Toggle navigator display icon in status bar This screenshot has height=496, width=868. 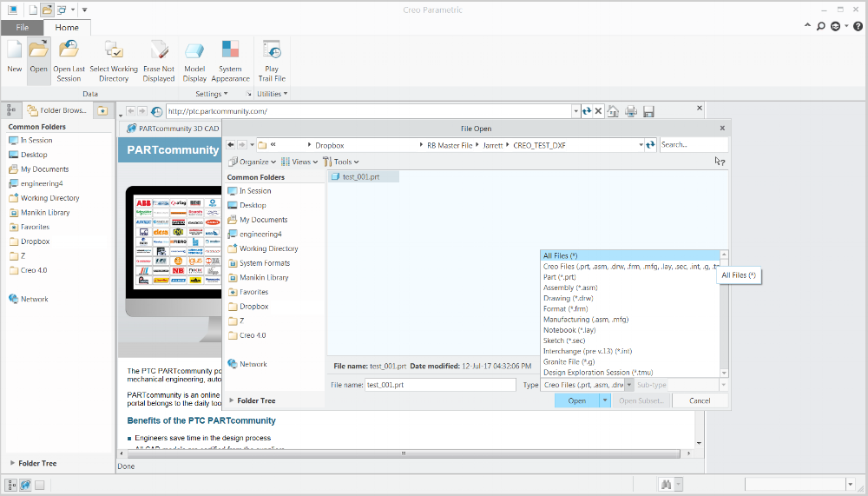tap(11, 485)
